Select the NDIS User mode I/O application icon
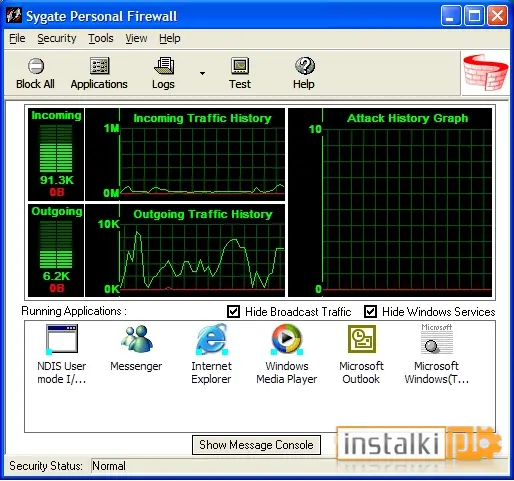 point(62,339)
